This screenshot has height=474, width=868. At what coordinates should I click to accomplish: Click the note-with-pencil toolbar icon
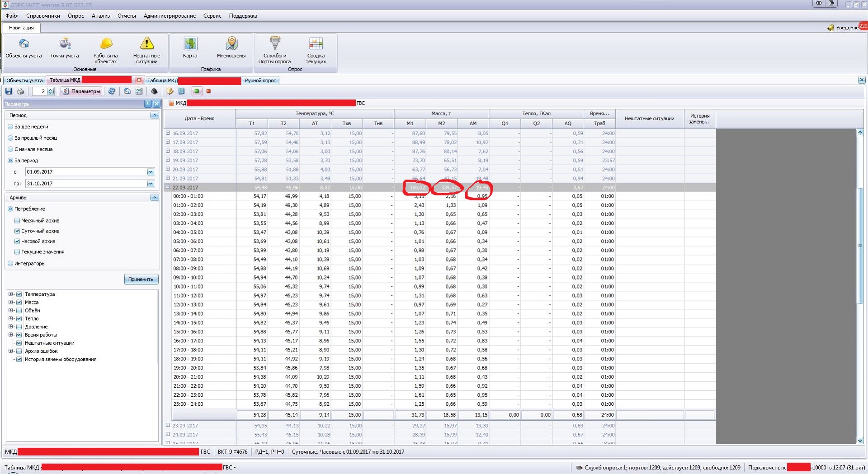(170, 91)
